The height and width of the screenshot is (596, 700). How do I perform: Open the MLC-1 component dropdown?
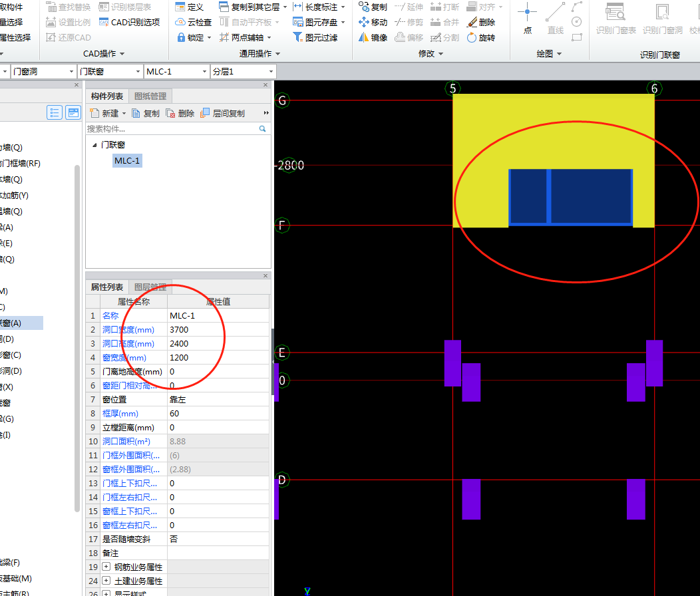click(204, 71)
